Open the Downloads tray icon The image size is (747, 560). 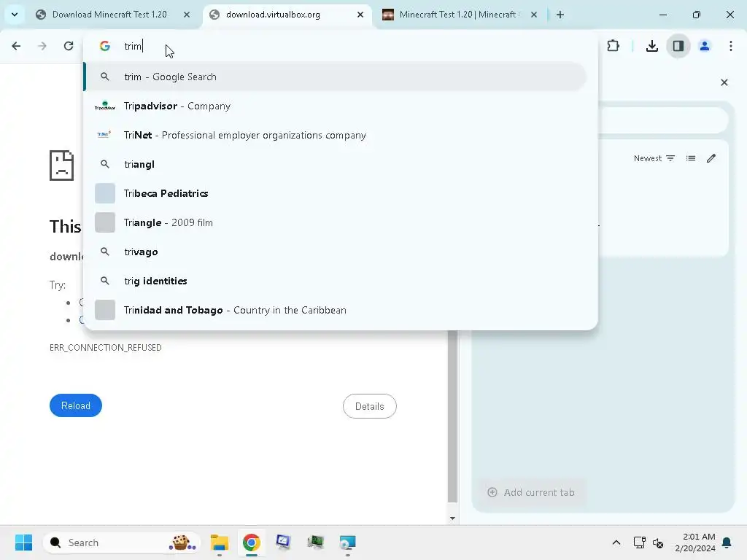coord(651,46)
